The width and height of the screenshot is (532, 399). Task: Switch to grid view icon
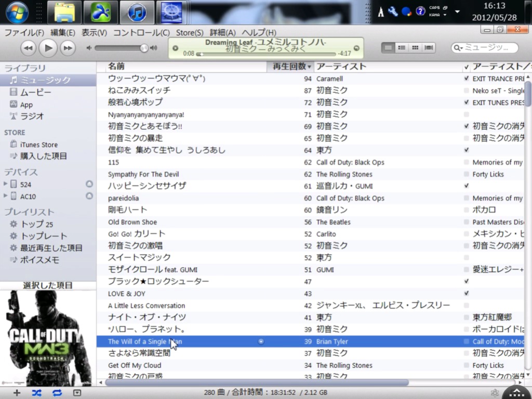click(415, 48)
